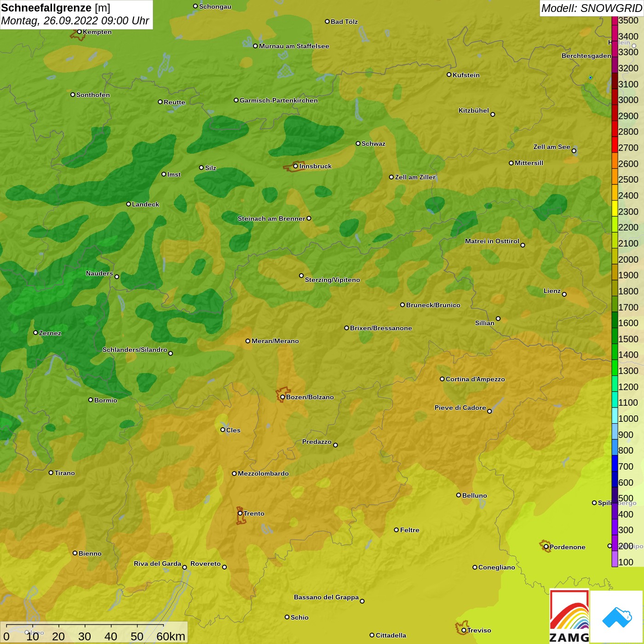The image size is (644, 644).
Task: Click the Sterzing/Vipiteno label
Action: pyautogui.click(x=333, y=280)
